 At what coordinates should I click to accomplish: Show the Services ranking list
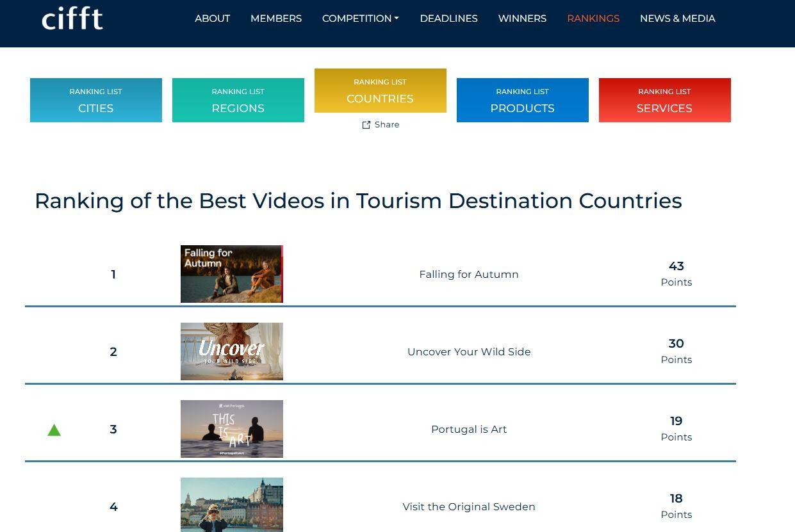pos(664,101)
